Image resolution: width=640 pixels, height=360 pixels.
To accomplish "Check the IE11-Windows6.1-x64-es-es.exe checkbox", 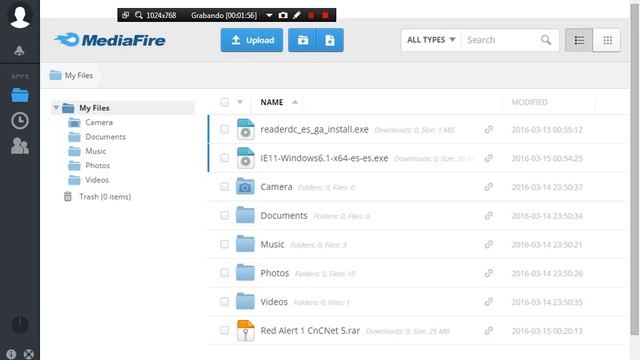I will click(x=224, y=158).
